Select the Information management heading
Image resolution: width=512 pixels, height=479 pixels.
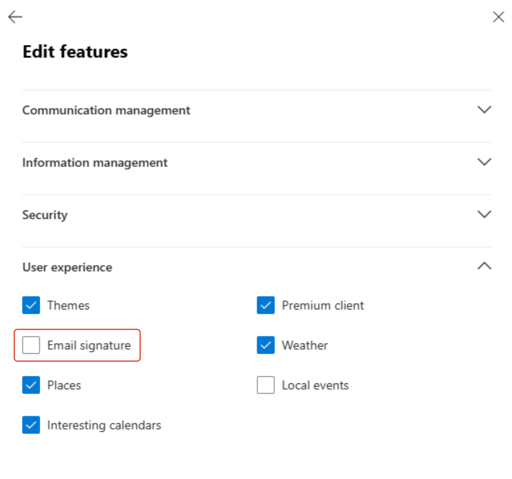pos(95,163)
